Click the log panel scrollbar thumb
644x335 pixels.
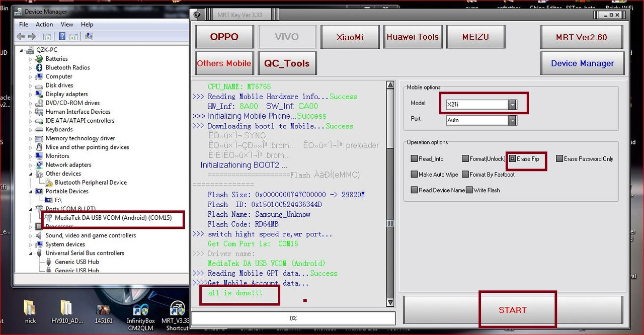coord(390,223)
